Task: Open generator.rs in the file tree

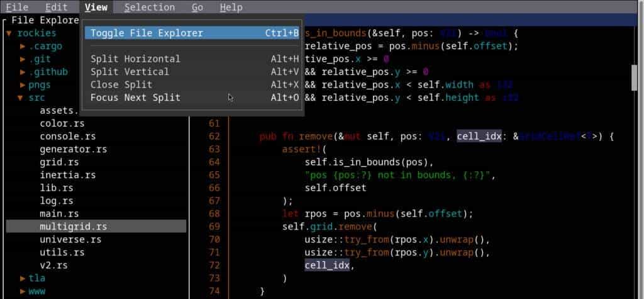Action: point(73,149)
